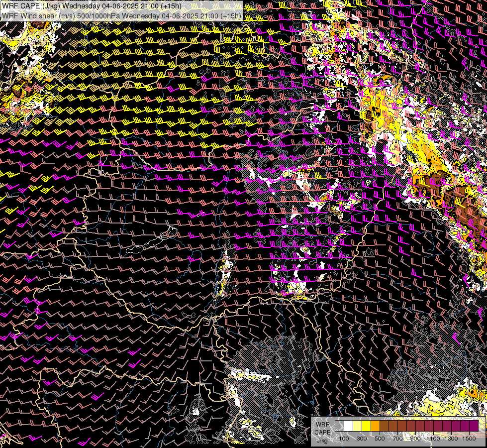Click the bright yellow legend swatch after 300
Screen dimensions: 487x448
point(367,426)
